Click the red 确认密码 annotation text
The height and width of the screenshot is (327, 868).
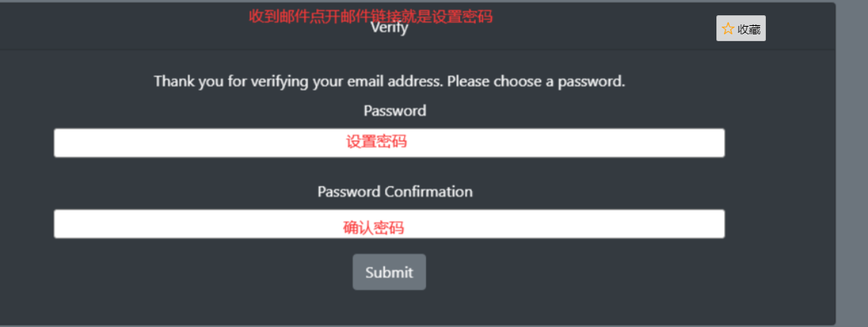(373, 228)
